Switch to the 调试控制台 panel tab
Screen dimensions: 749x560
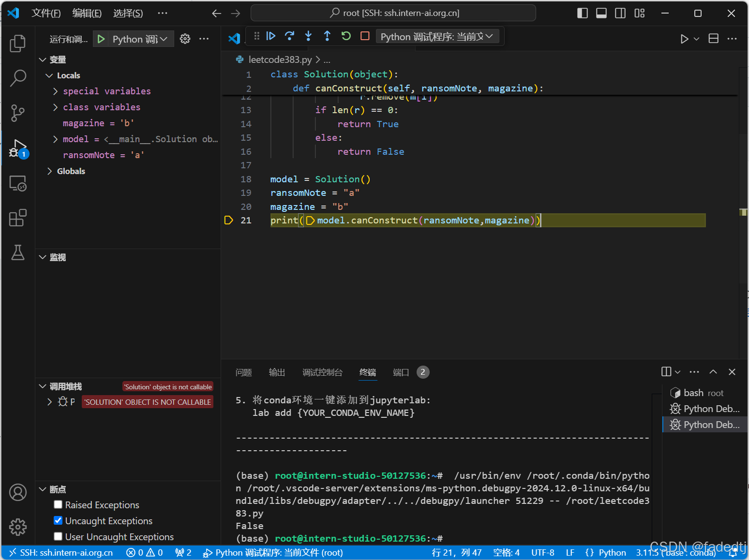tap(322, 372)
